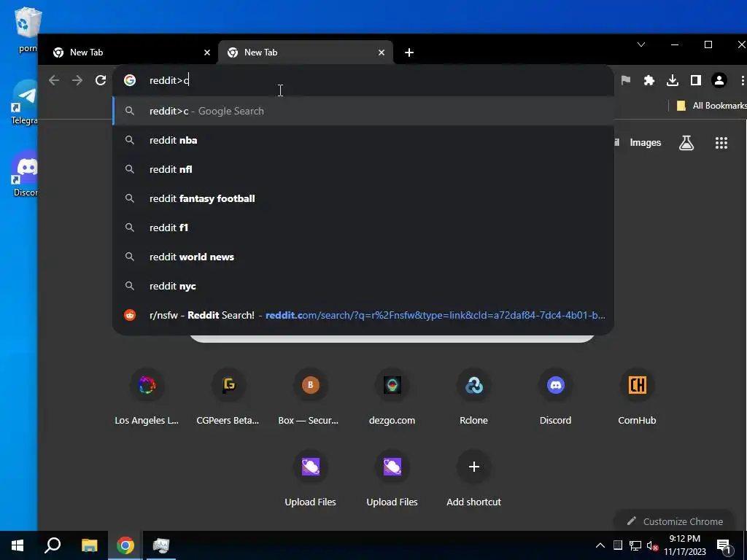The width and height of the screenshot is (747, 560).
Task: Choose the 'reddit nba' suggestion
Action: point(363,140)
